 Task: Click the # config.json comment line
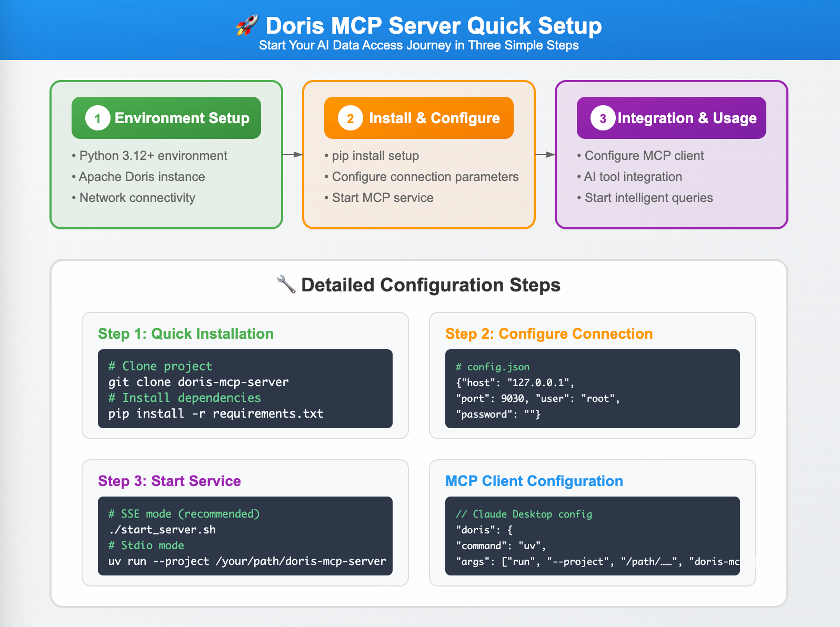pyautogui.click(x=493, y=367)
